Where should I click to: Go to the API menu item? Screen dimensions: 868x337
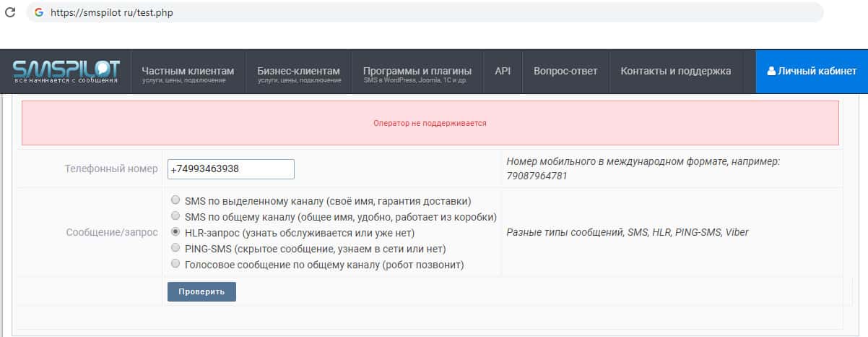[x=503, y=71]
